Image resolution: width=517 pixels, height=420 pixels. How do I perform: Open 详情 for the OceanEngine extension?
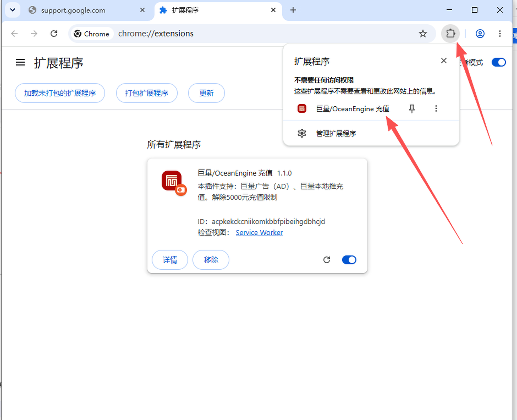coord(170,260)
